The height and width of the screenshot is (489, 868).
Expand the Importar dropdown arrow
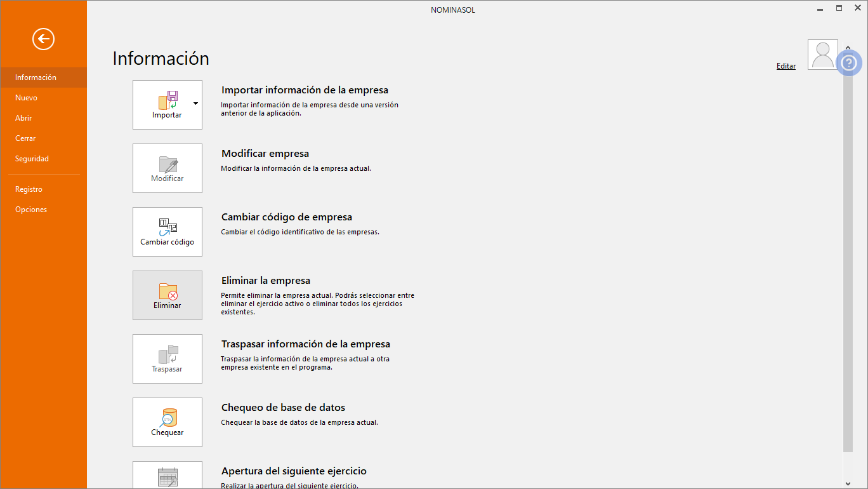coord(195,103)
